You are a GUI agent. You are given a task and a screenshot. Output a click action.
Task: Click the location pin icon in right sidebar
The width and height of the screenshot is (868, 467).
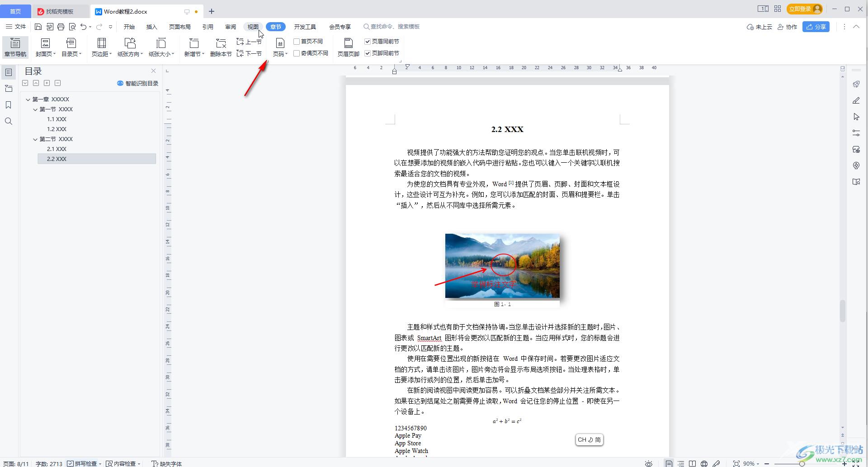pos(856,165)
